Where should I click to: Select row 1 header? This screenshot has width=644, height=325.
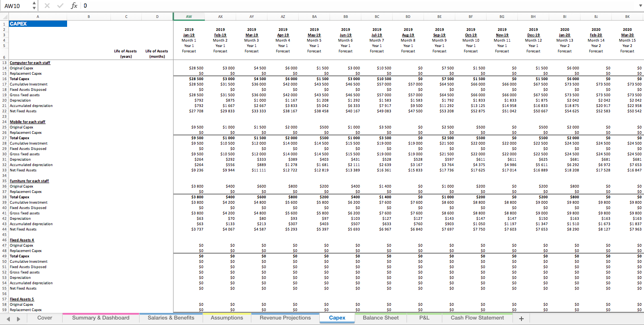pos(4,24)
